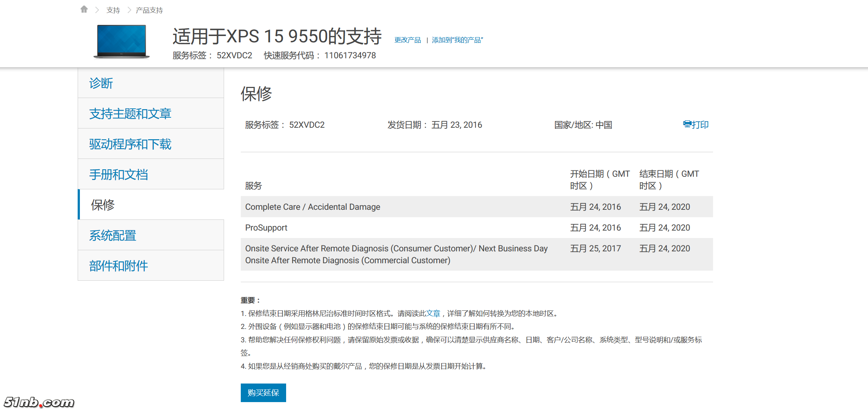Click the 打印 print link text
The width and height of the screenshot is (868, 411).
[x=700, y=125]
